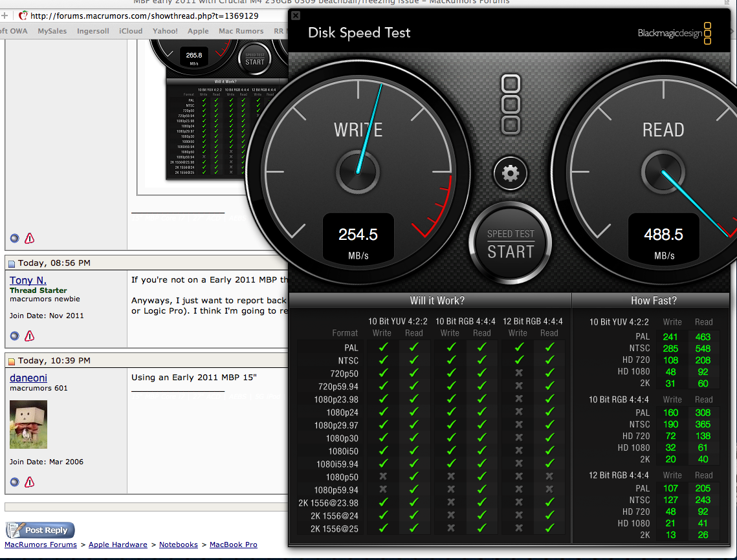Click the MacRumors site favicon

(23, 16)
